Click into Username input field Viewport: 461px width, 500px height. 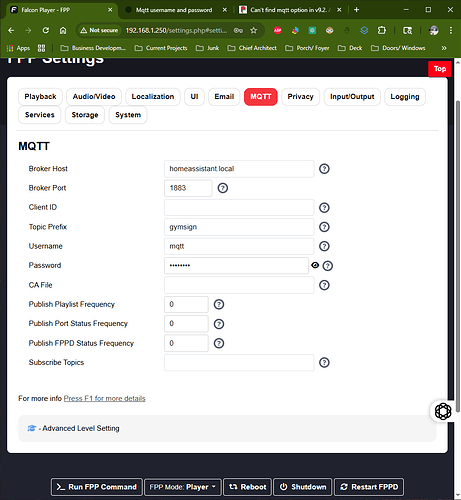click(239, 246)
